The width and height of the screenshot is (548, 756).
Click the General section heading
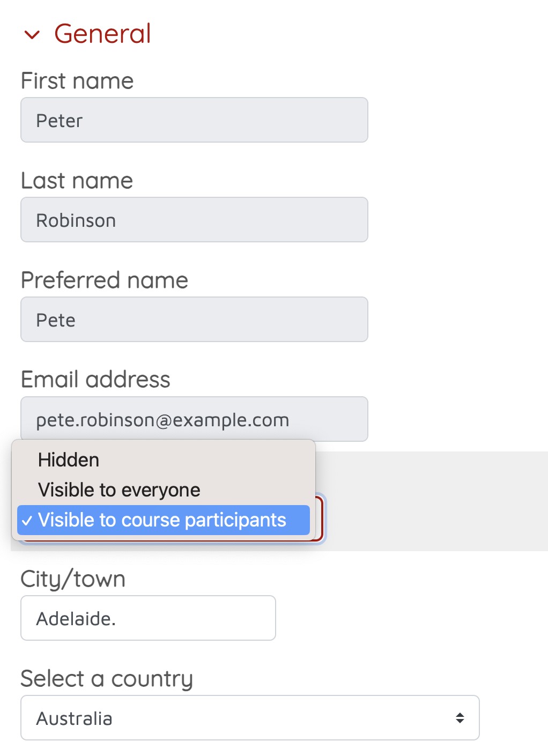click(102, 34)
